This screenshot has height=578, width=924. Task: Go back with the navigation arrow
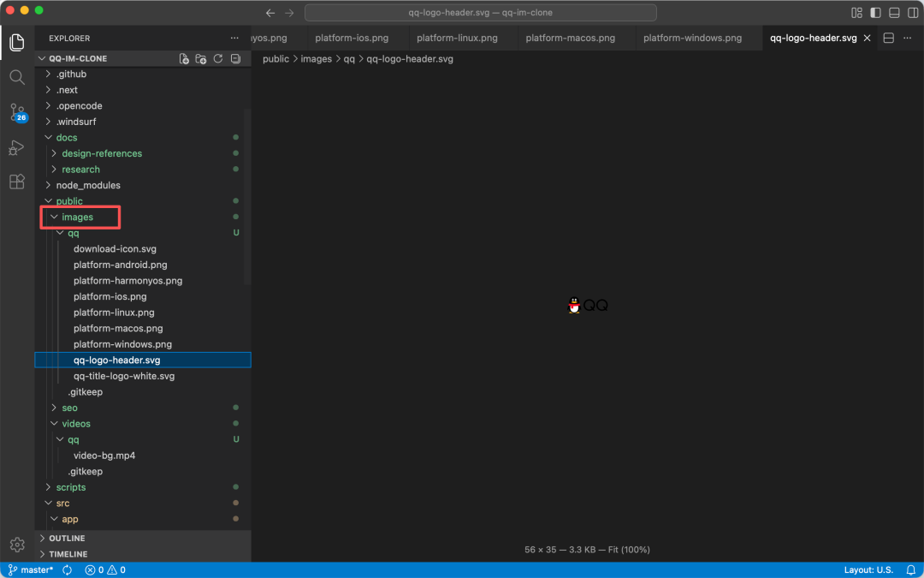point(270,13)
